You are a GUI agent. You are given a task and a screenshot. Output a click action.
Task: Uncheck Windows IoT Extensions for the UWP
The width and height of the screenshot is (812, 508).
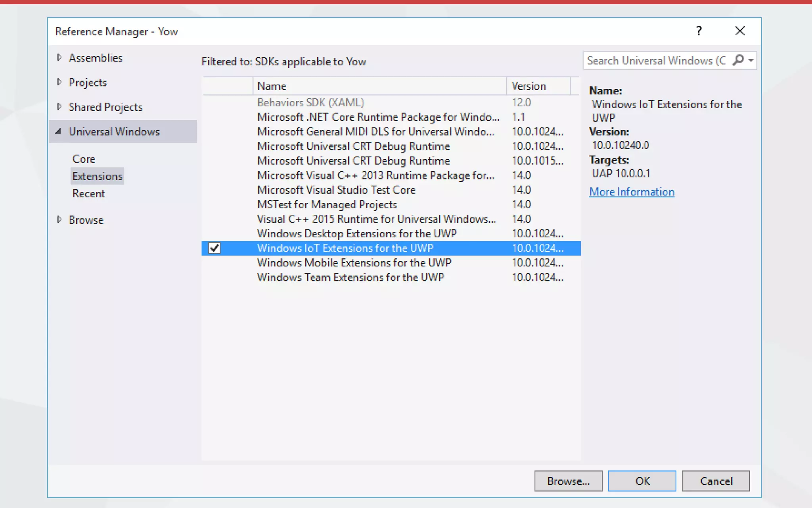pyautogui.click(x=214, y=248)
